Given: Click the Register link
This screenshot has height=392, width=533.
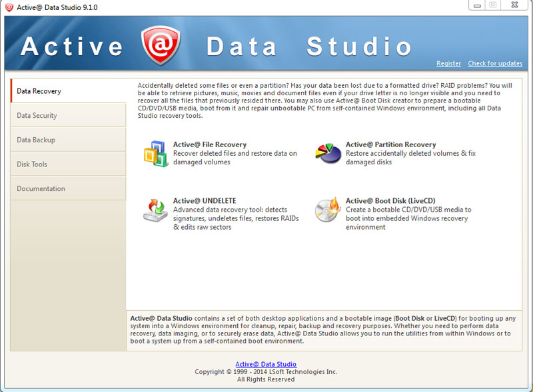Looking at the screenshot, I should click(448, 63).
